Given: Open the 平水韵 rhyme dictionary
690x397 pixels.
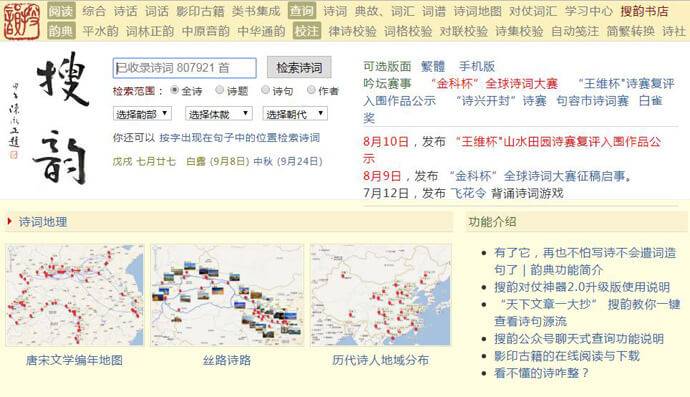Looking at the screenshot, I should coord(100,31).
